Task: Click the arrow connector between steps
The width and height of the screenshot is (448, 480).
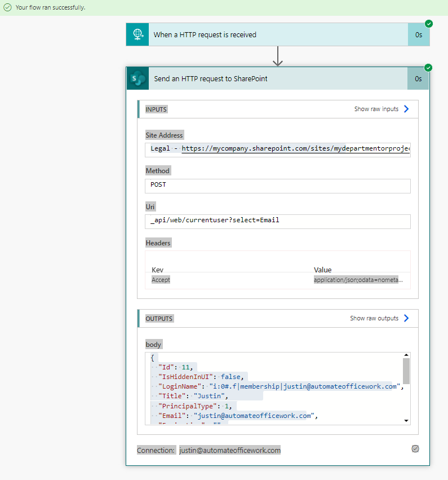Action: 277,56
